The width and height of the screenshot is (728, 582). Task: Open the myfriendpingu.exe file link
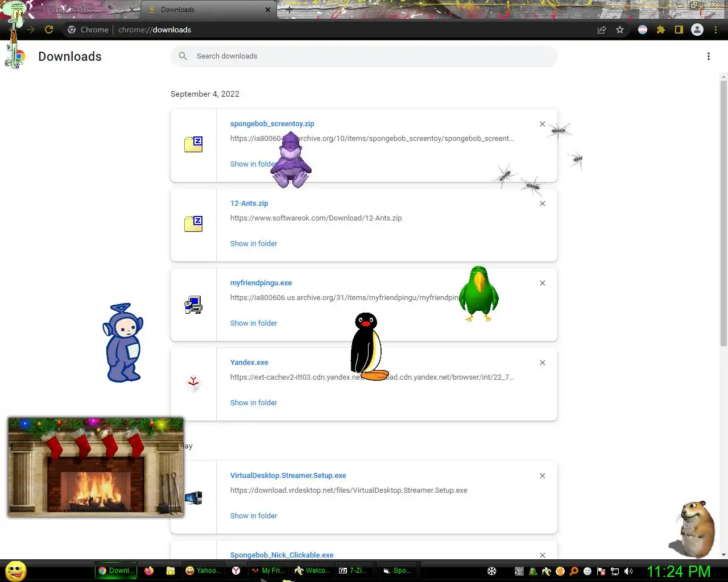tap(261, 282)
